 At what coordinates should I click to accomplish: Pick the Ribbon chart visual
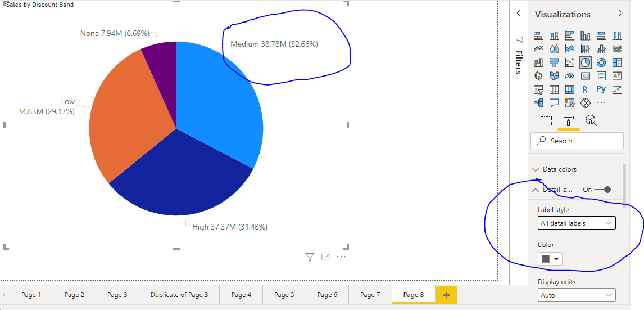(x=616, y=49)
